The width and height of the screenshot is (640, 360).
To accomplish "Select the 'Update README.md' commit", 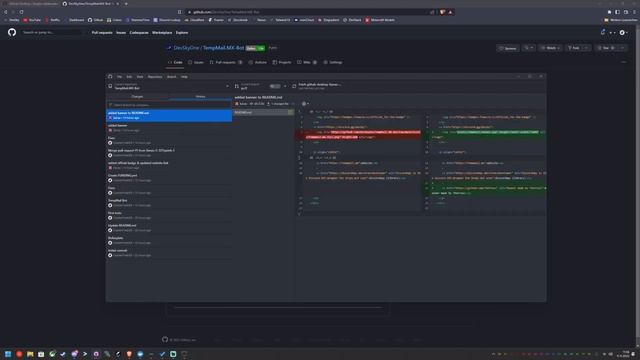I will (x=169, y=228).
